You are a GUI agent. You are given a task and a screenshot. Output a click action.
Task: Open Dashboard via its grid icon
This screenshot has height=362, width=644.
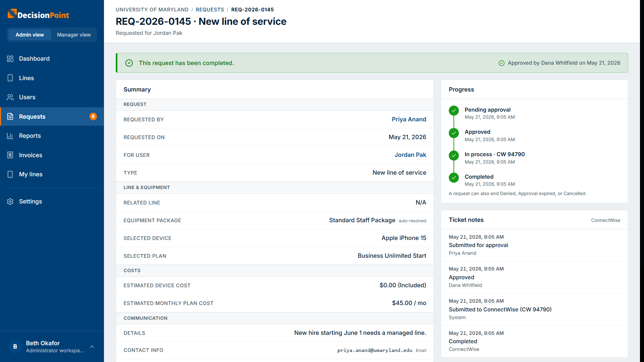(x=10, y=59)
